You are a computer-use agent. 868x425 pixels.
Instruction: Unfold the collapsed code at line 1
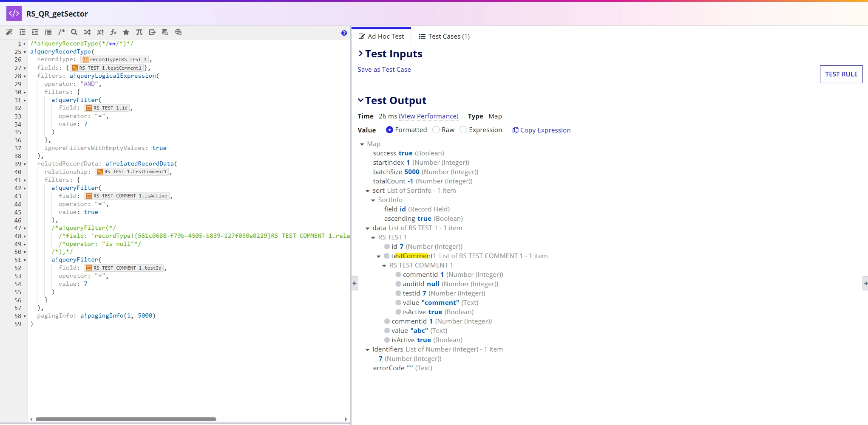coord(25,44)
